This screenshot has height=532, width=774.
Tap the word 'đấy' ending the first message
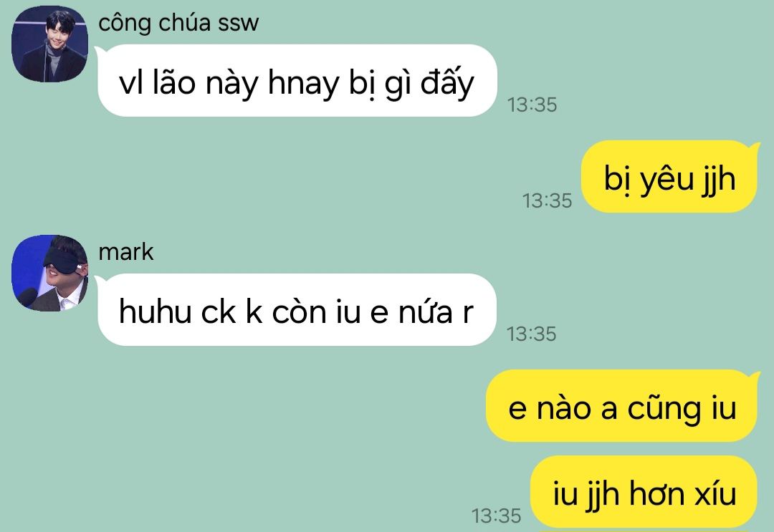point(447,82)
